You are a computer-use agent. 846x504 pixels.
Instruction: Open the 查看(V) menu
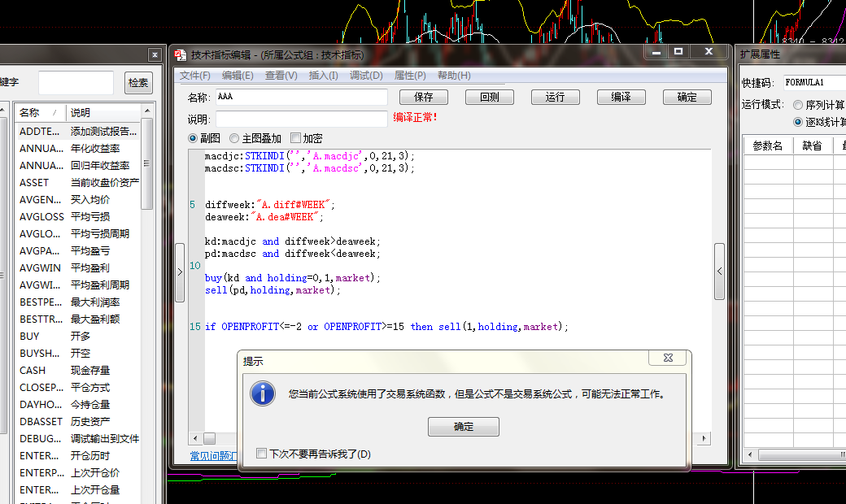[281, 76]
